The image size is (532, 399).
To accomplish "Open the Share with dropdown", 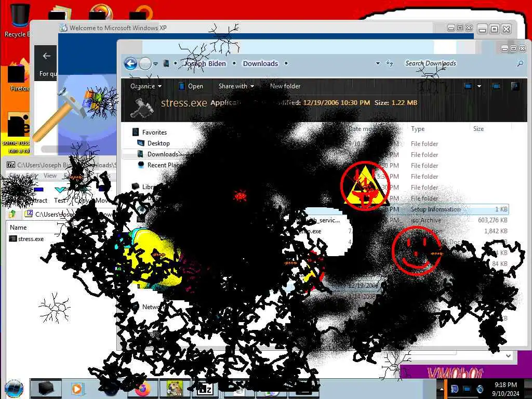I will pyautogui.click(x=236, y=86).
